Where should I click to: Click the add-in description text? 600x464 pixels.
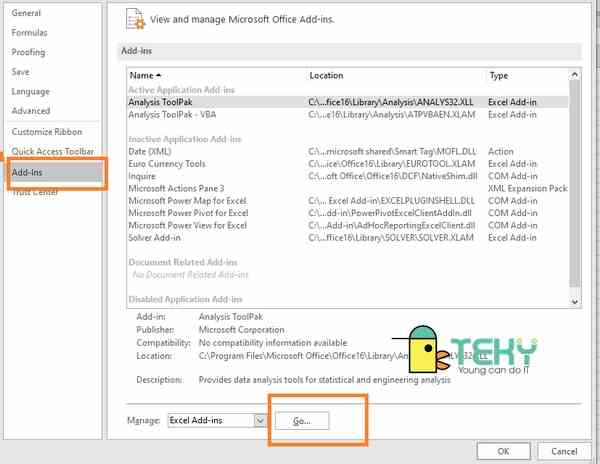pyautogui.click(x=324, y=380)
